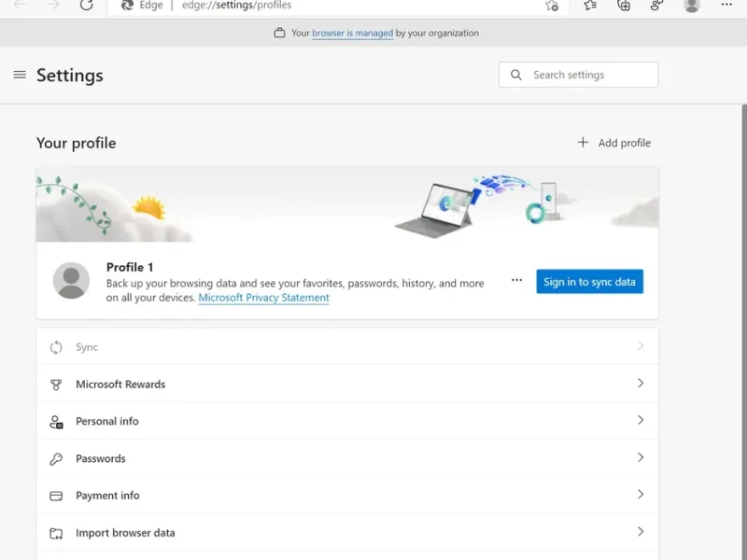Click the Microsoft Rewards trophy icon
Viewport: 747px width, 560px height.
coord(56,385)
